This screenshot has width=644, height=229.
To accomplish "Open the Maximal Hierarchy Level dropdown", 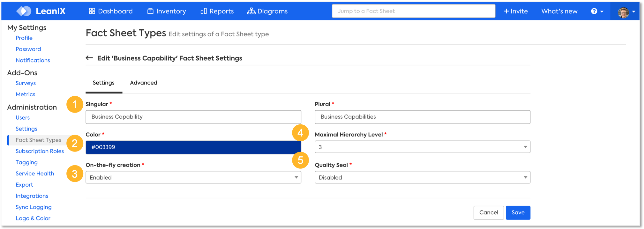I will [x=423, y=147].
